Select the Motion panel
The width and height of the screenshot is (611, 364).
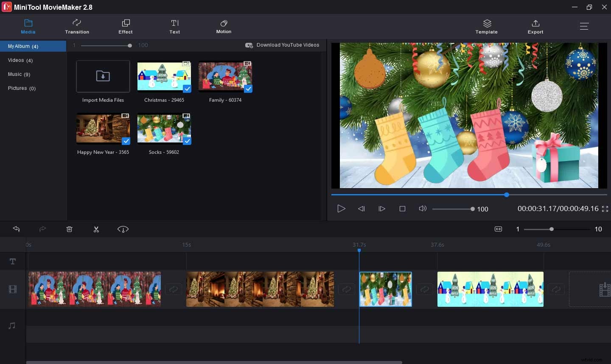(224, 26)
